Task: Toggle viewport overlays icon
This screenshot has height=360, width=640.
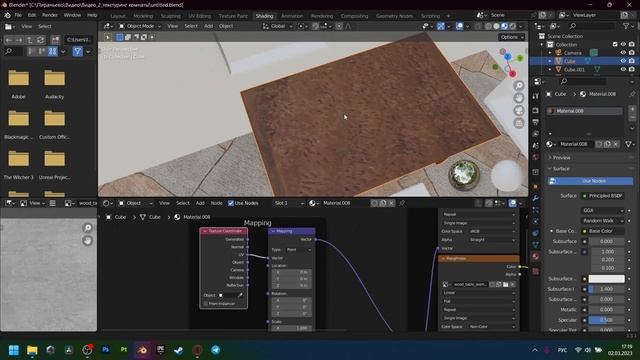Action: click(x=460, y=26)
